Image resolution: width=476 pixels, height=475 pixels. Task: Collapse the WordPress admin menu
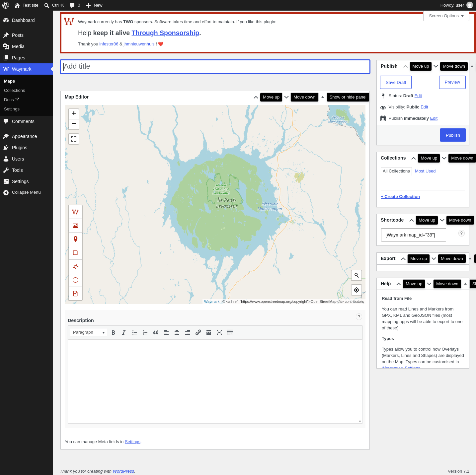point(27,192)
